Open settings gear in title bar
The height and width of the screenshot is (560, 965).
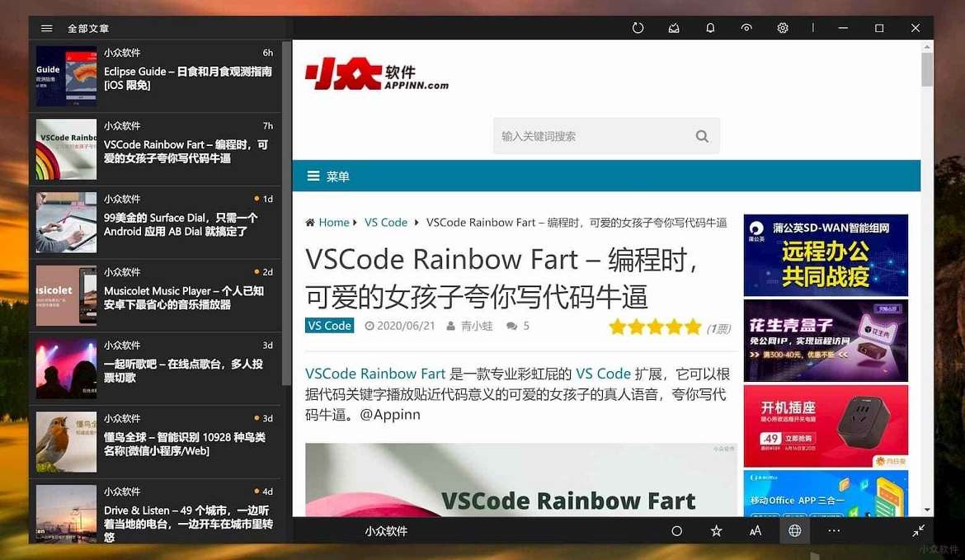[782, 28]
